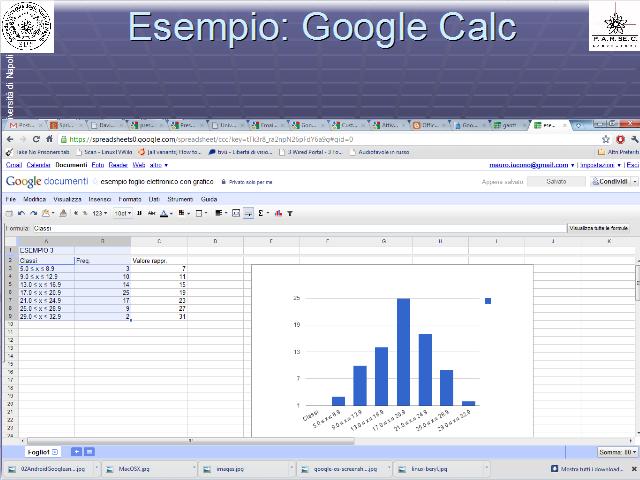Open the 10pt font size dropdown

123,213
